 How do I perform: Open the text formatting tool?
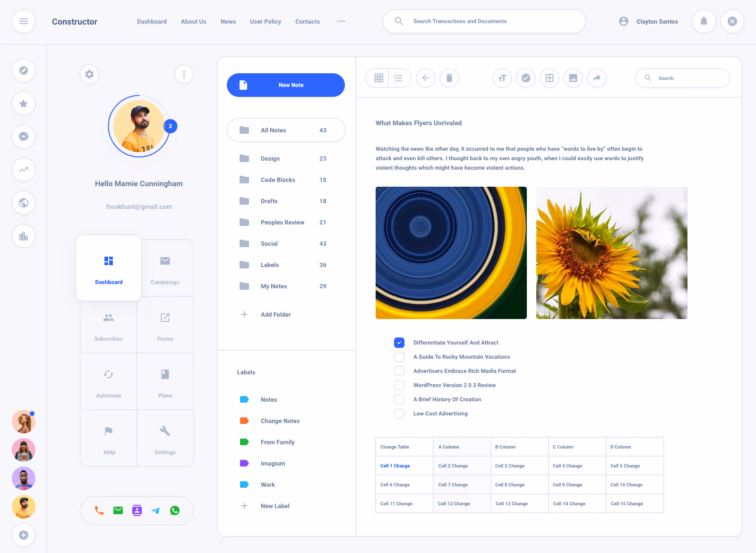(502, 78)
